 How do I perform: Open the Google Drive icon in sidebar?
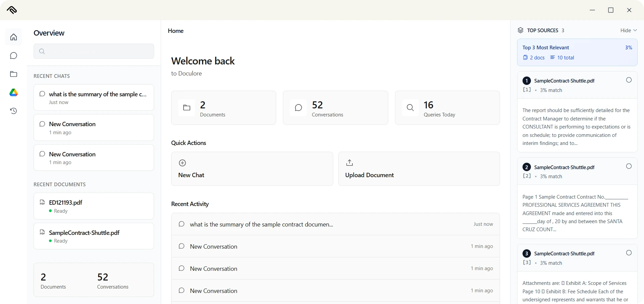pos(13,93)
